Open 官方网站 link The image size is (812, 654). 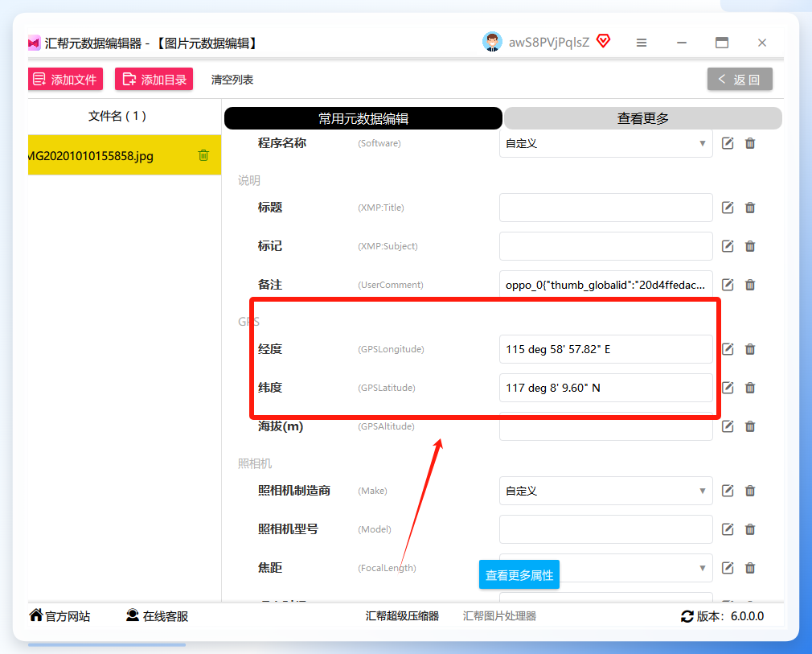[x=59, y=616]
